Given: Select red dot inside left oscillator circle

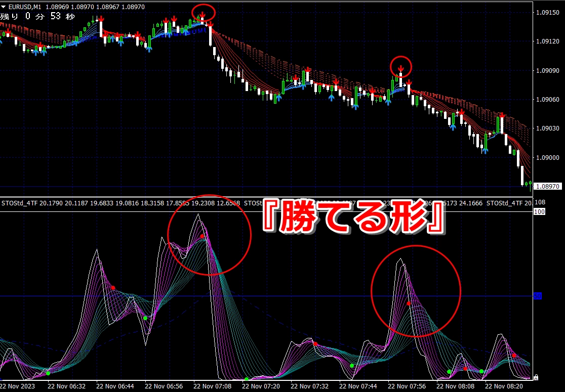Looking at the screenshot, I should [202, 236].
